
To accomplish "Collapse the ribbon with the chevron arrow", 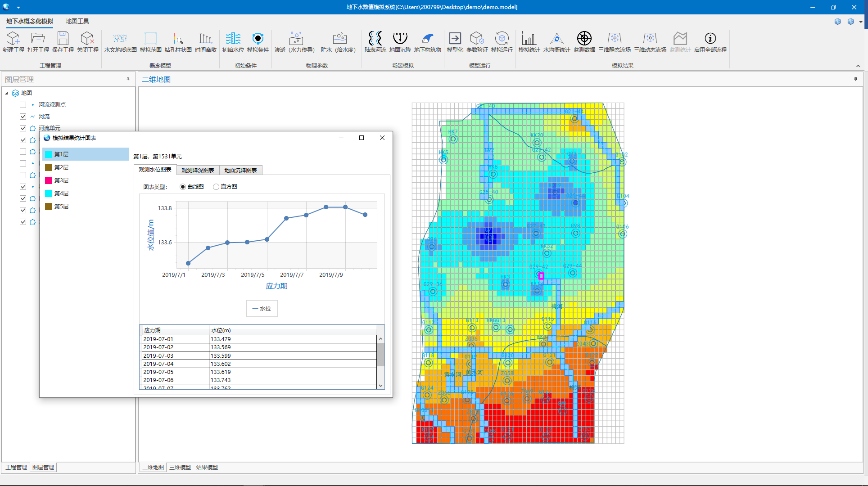I will [858, 66].
